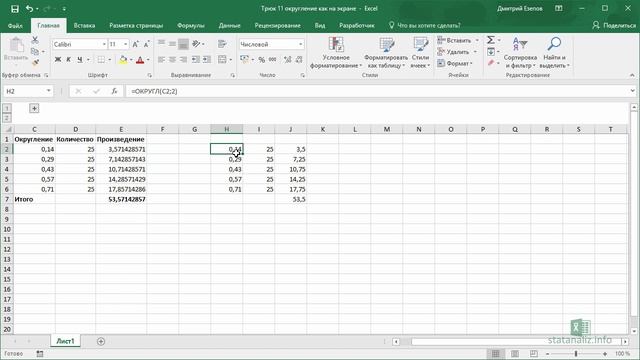Click the formula bar input field
This screenshot has width=640, height=360.
[x=378, y=91]
